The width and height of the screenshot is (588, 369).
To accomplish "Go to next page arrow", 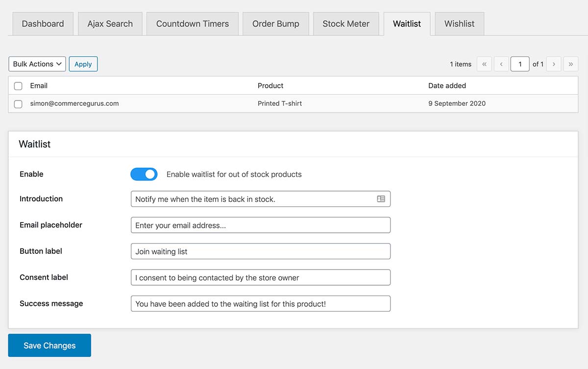I will pos(554,64).
